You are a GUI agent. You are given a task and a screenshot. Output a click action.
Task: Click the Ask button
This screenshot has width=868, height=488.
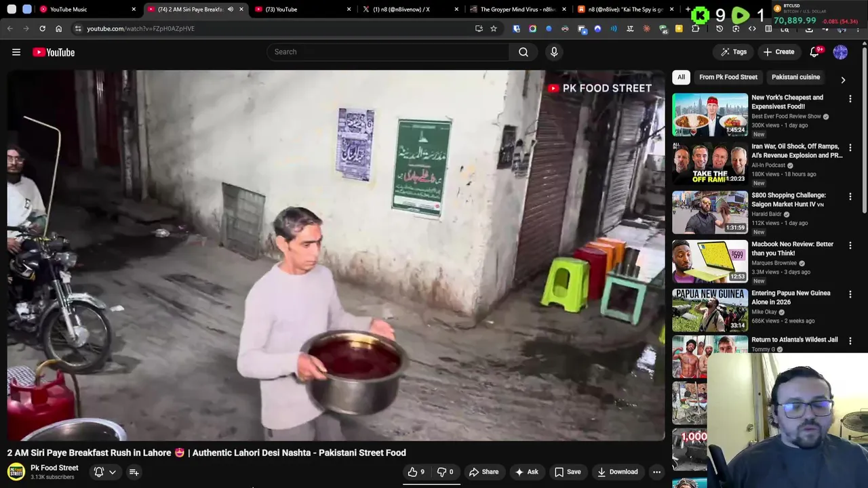(526, 472)
